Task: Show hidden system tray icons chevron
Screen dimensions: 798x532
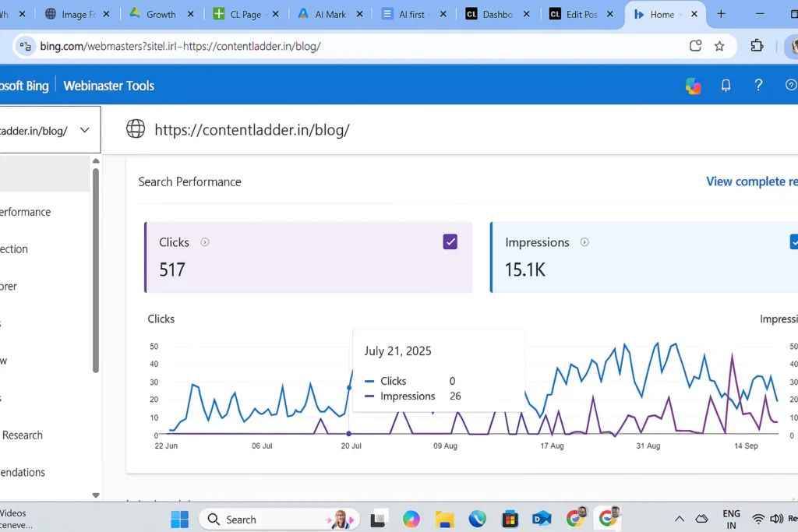Action: 679,519
